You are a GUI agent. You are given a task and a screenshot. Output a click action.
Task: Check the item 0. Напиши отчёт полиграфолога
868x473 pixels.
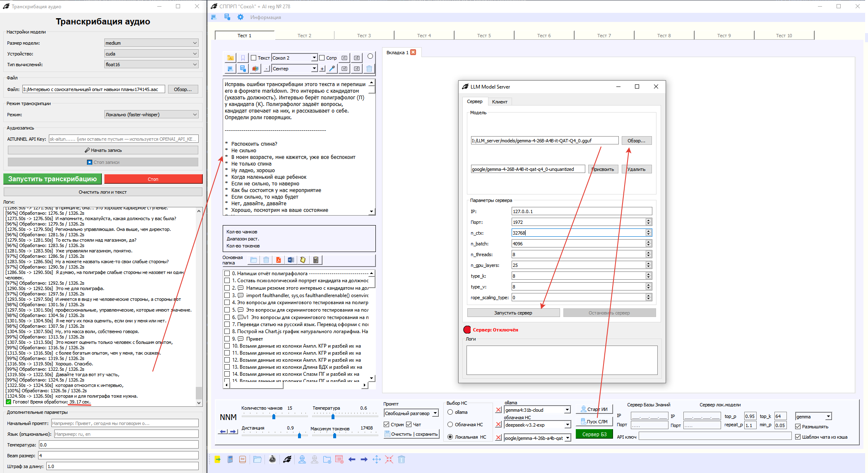coord(227,274)
